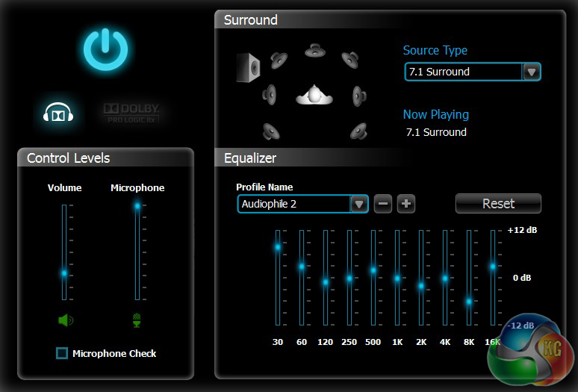
Task: Click the 60 Hz equalizer slider handle
Action: click(302, 266)
